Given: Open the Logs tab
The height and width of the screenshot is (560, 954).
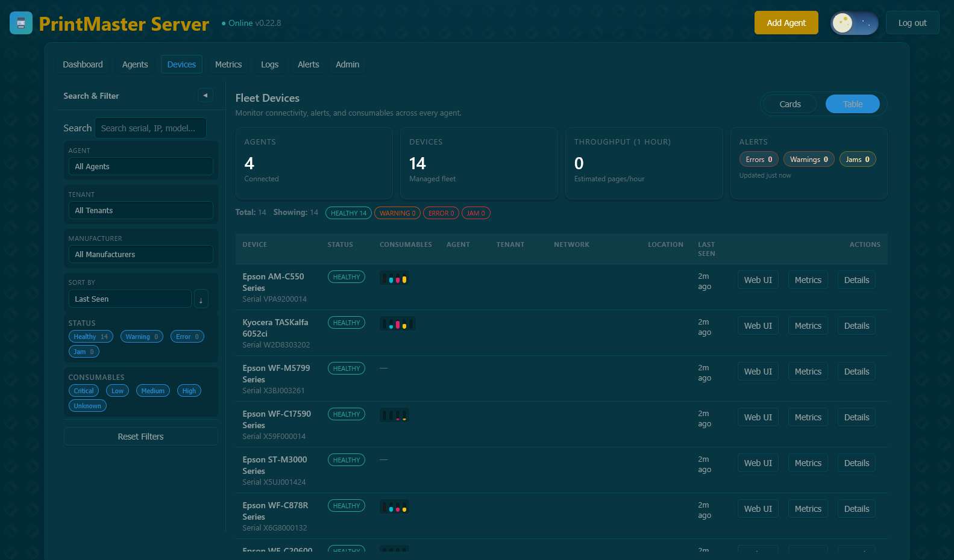Looking at the screenshot, I should [270, 64].
